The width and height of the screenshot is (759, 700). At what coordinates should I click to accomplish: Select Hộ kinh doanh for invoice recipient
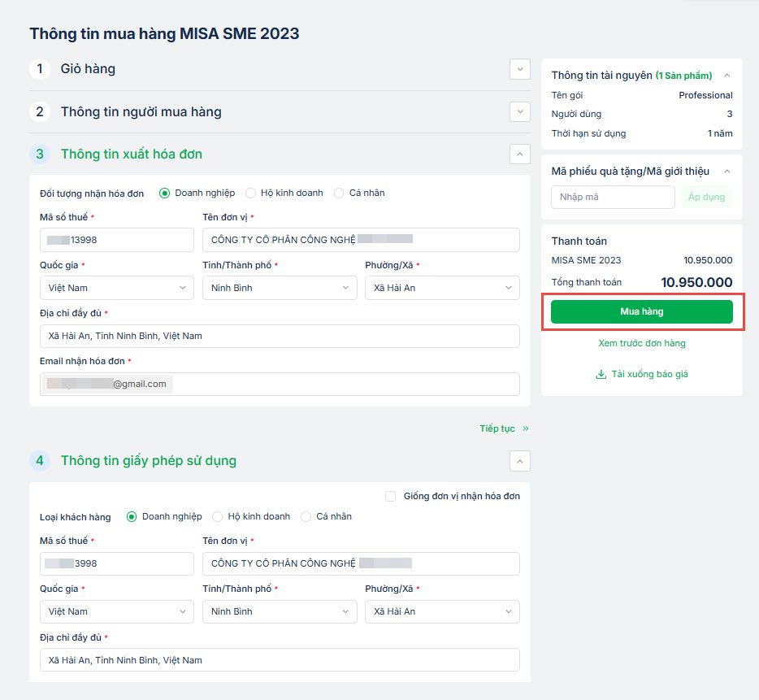(251, 193)
